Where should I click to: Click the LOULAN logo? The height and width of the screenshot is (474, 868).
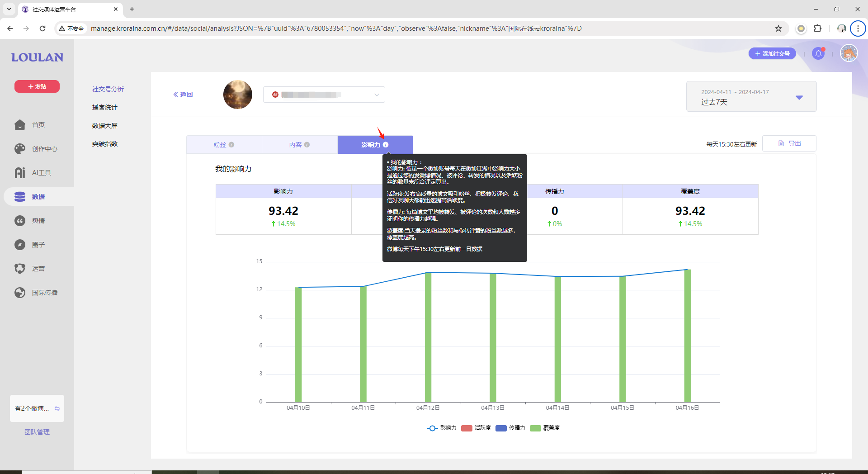click(37, 57)
